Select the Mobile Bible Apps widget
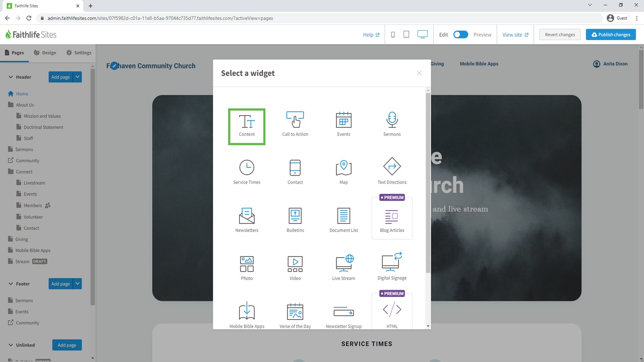Viewport: 644px width, 362px height. (247, 315)
